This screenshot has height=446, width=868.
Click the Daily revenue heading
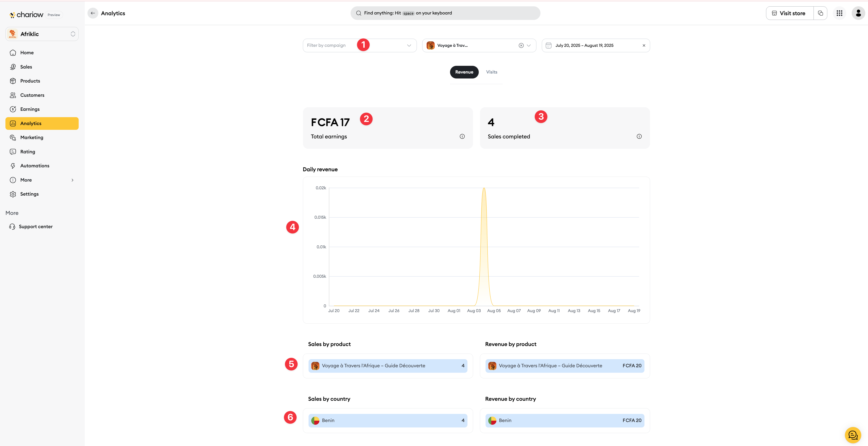[320, 170]
